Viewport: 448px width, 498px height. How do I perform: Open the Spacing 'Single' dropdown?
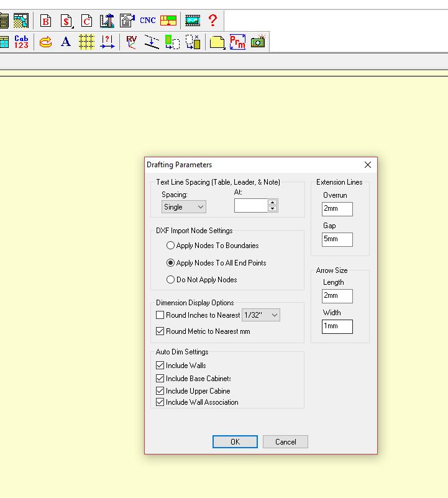[183, 207]
